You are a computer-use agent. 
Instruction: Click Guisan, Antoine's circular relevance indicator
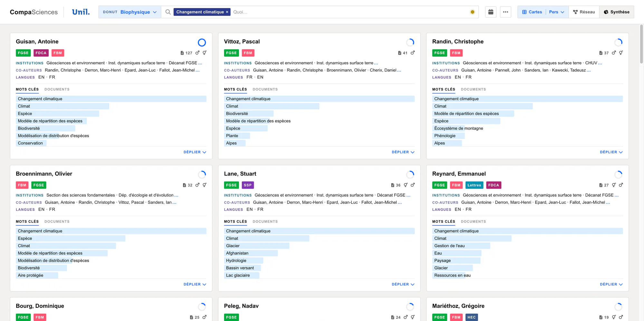pos(202,42)
